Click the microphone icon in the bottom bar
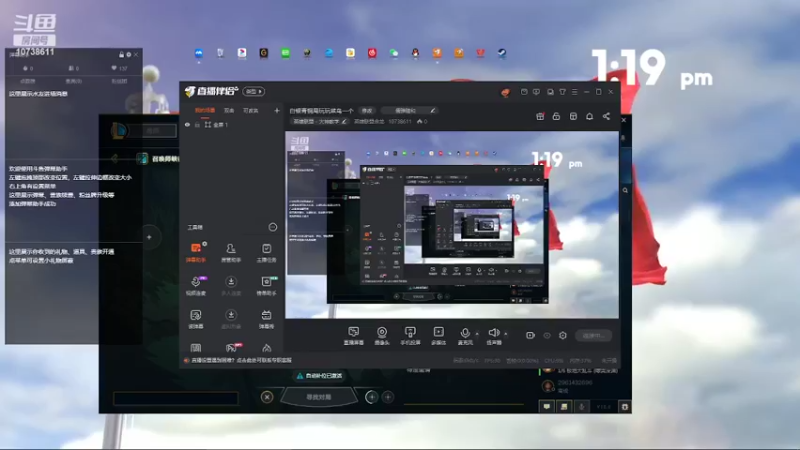800x450 pixels. click(465, 333)
